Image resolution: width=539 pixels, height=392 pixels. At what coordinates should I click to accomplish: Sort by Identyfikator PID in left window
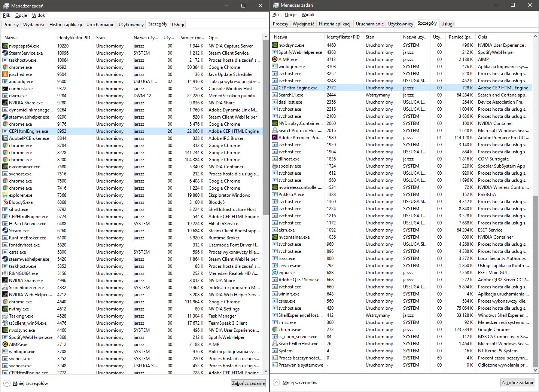pyautogui.click(x=74, y=38)
